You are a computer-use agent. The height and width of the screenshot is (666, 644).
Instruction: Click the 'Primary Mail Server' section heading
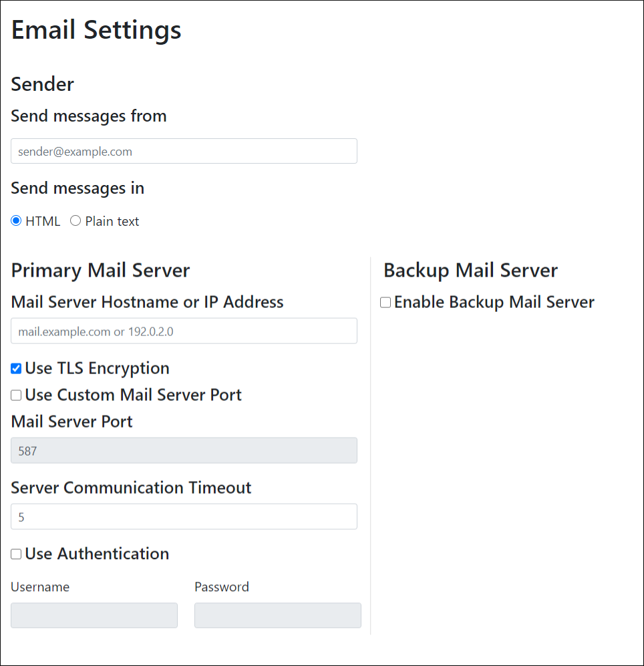click(100, 270)
